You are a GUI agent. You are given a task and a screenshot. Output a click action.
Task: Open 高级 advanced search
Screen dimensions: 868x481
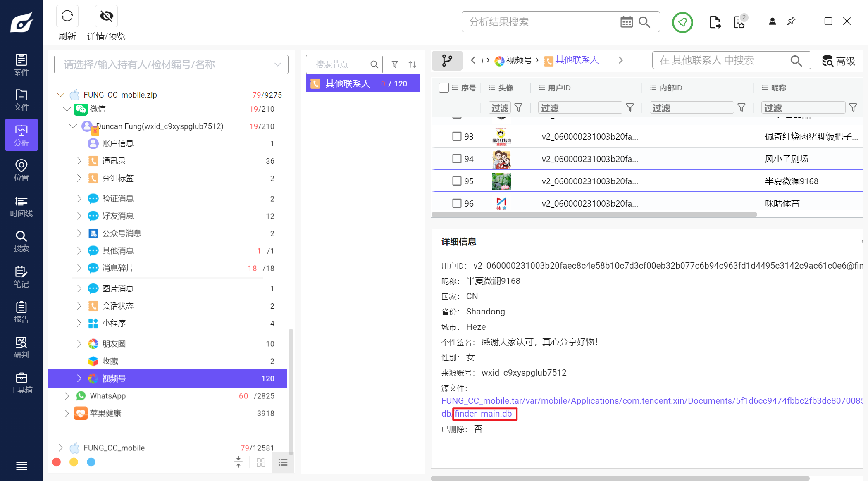pyautogui.click(x=838, y=61)
